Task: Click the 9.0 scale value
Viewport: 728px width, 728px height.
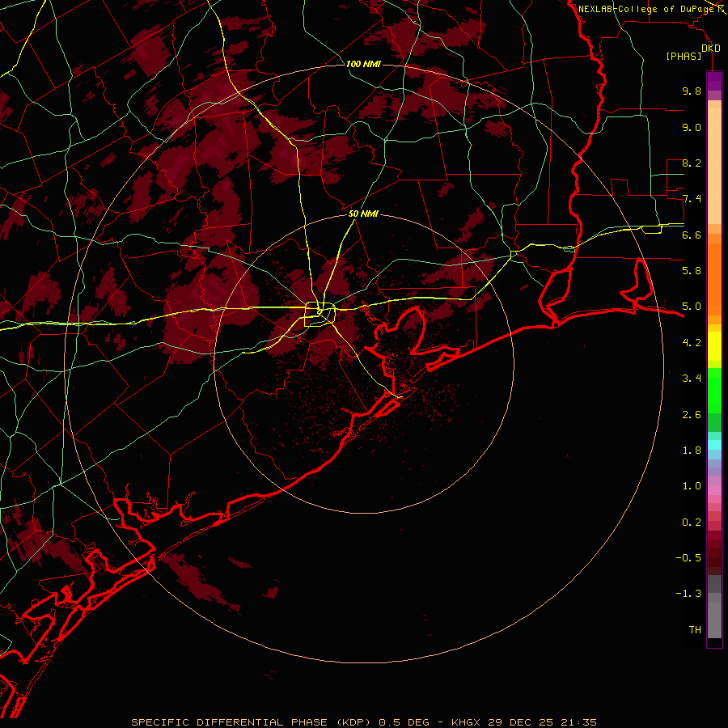Action: coord(692,127)
